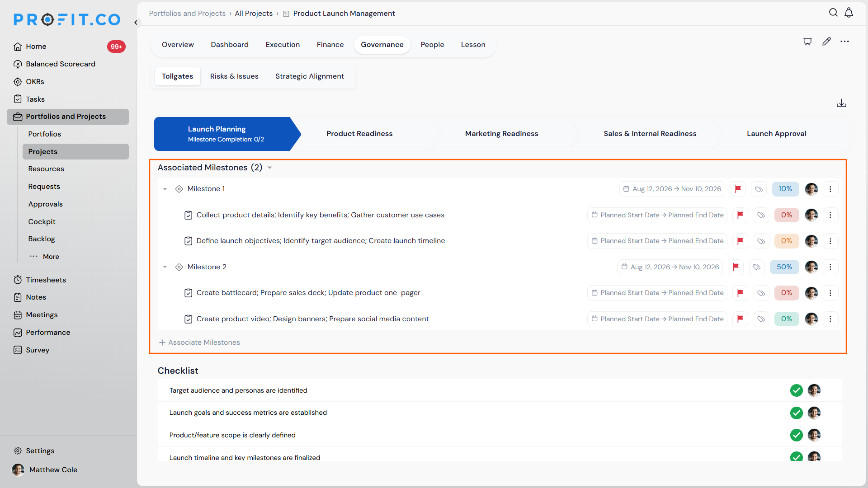Click the 99+ Home notification badge
The width and height of the screenshot is (868, 488).
coord(116,47)
